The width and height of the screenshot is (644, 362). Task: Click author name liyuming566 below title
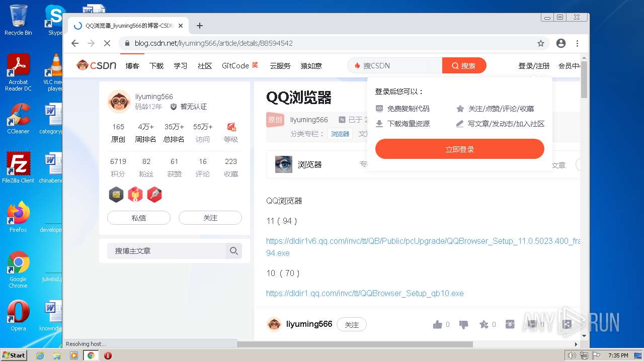[309, 120]
